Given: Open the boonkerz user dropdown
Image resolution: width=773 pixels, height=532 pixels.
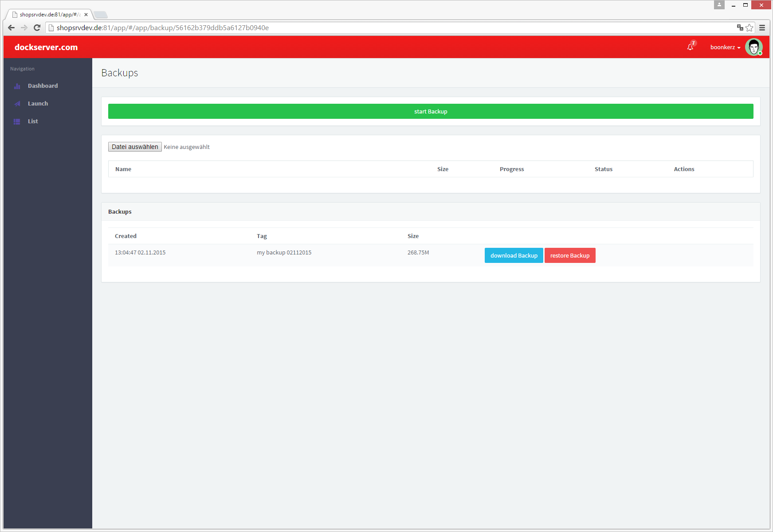Looking at the screenshot, I should point(725,47).
